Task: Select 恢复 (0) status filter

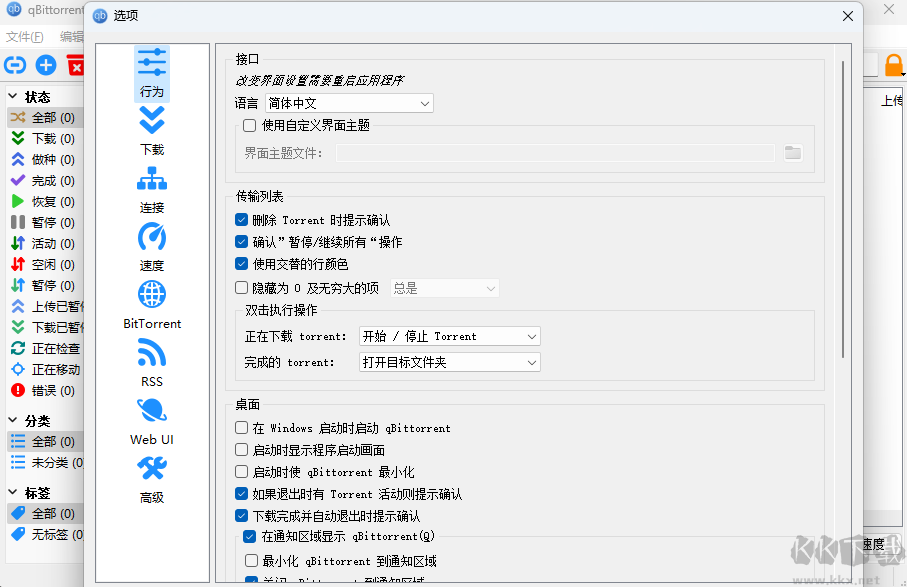Action: click(x=45, y=201)
